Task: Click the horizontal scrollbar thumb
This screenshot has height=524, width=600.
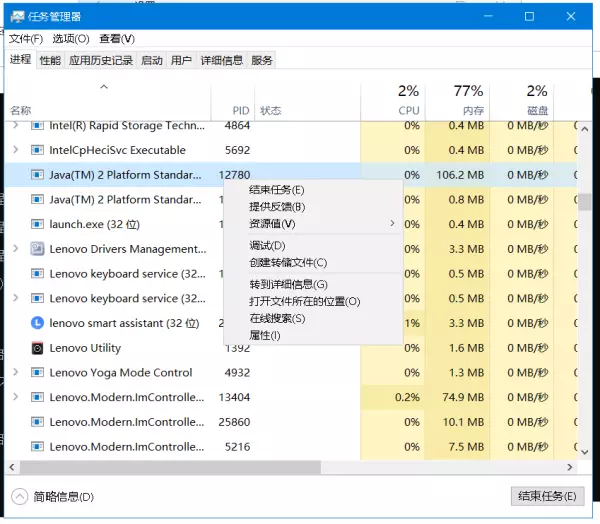Action: [x=170, y=467]
